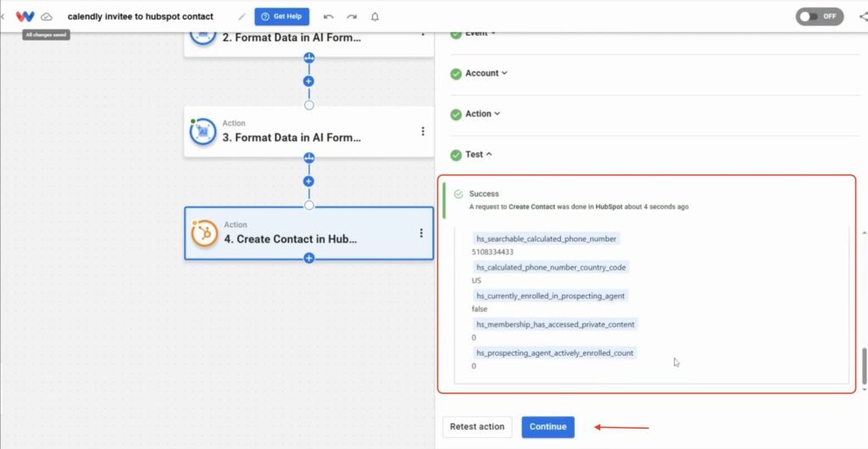Click green check icon beside Action
Viewport: 868px width, 449px height.
coord(456,114)
